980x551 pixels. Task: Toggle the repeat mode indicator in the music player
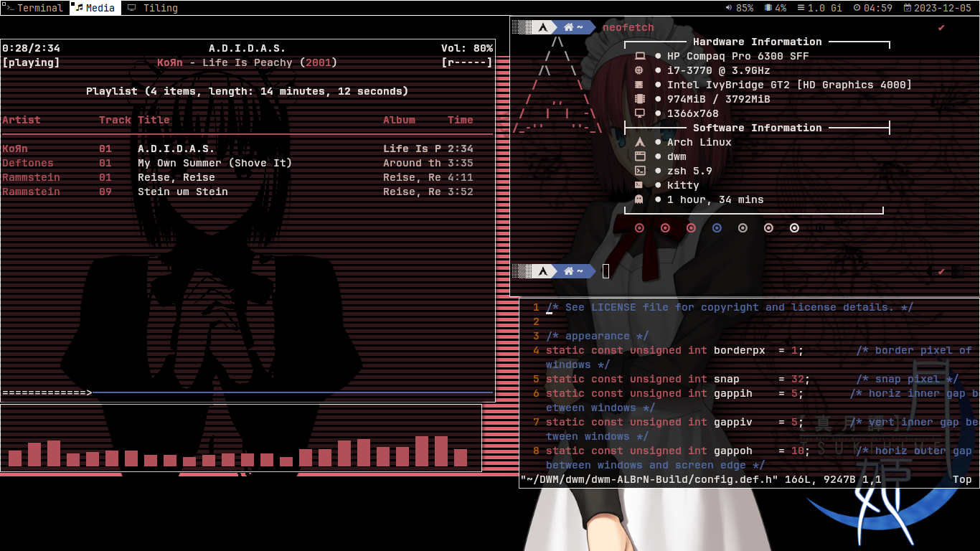(451, 62)
